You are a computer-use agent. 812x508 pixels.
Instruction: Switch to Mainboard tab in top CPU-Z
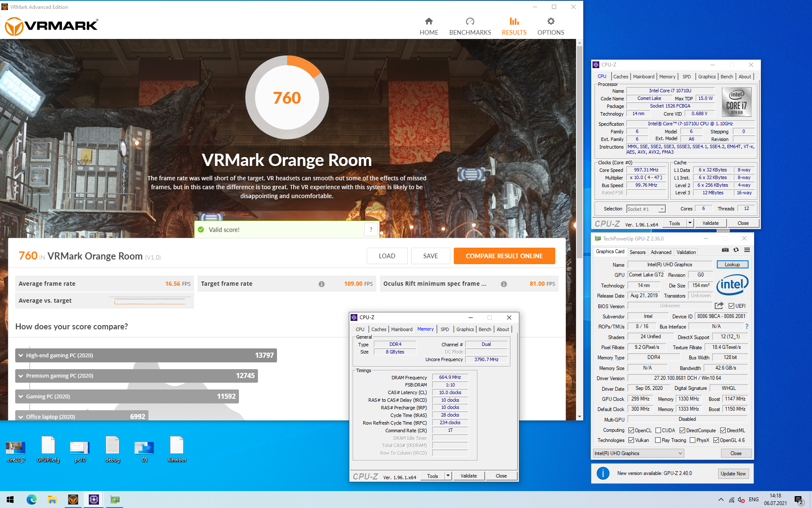click(643, 77)
